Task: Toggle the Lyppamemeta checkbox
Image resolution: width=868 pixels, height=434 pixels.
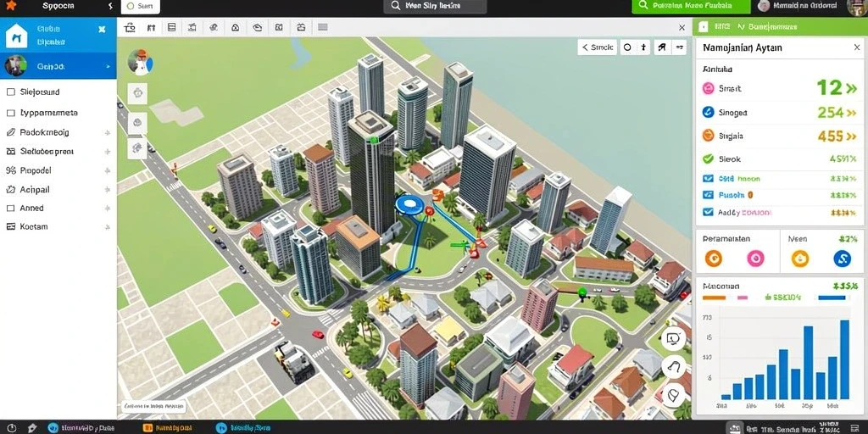Action: pos(10,113)
